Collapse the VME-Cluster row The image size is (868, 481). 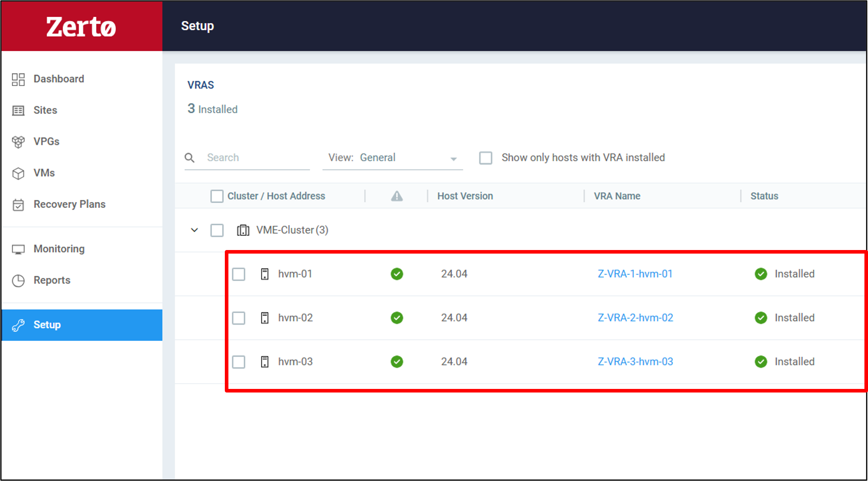click(194, 230)
